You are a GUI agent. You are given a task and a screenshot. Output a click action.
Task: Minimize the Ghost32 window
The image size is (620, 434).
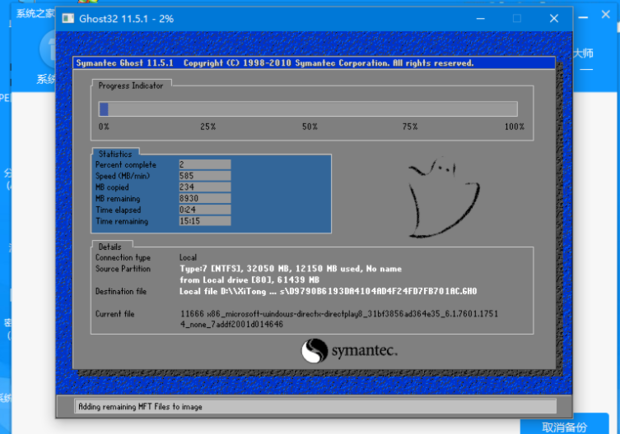480,19
